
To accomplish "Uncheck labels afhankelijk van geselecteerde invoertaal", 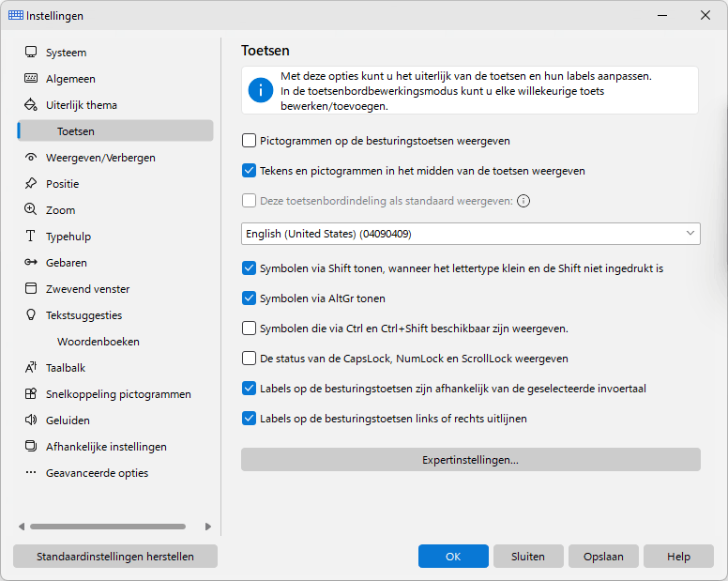I will [x=249, y=389].
